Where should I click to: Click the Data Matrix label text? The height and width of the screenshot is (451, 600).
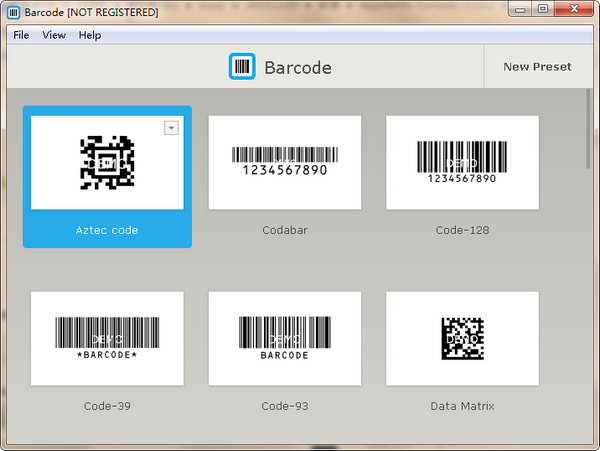[462, 406]
